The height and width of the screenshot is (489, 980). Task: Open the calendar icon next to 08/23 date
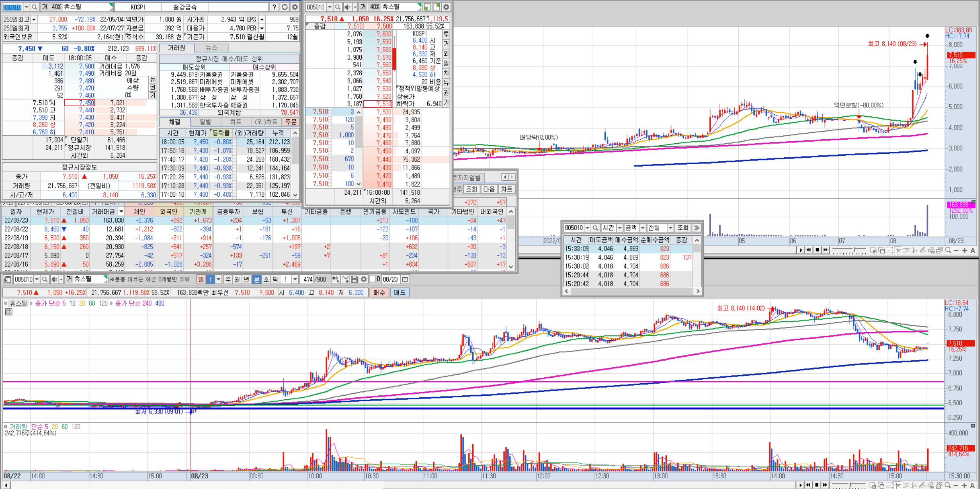pyautogui.click(x=405, y=279)
